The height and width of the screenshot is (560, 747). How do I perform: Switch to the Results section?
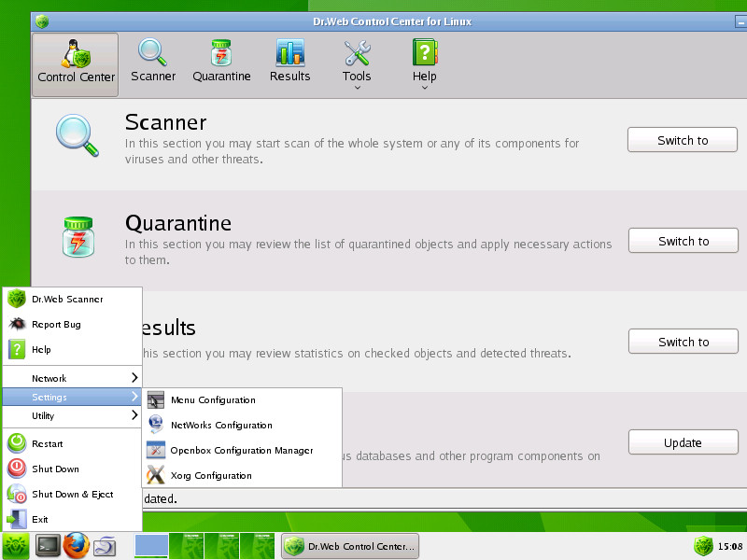tap(684, 342)
